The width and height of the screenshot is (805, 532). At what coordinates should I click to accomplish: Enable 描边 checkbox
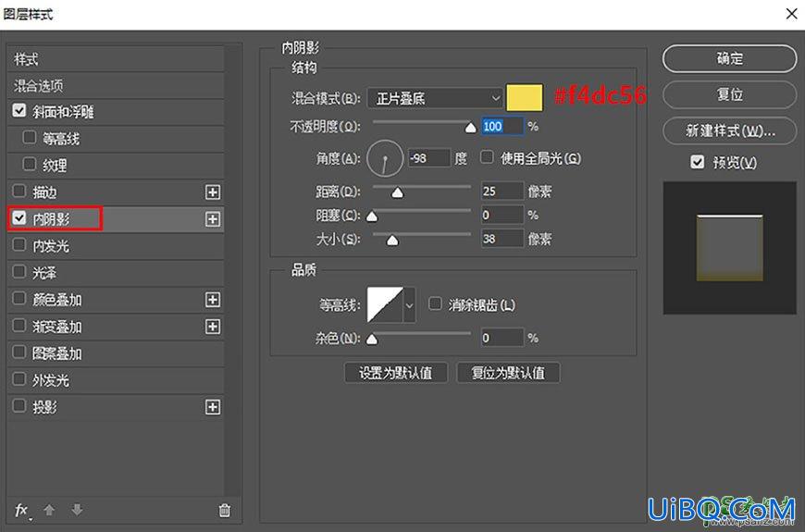point(19,191)
